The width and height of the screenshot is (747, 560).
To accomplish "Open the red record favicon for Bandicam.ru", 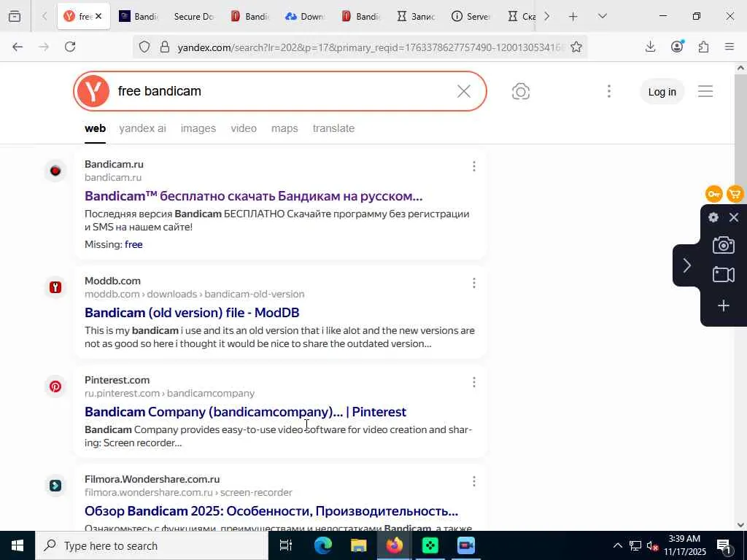I will pyautogui.click(x=55, y=171).
